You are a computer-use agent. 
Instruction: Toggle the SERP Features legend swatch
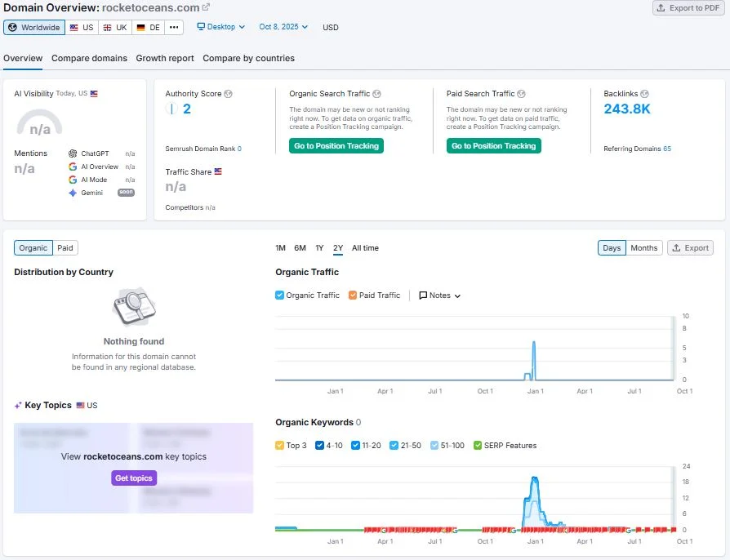478,446
